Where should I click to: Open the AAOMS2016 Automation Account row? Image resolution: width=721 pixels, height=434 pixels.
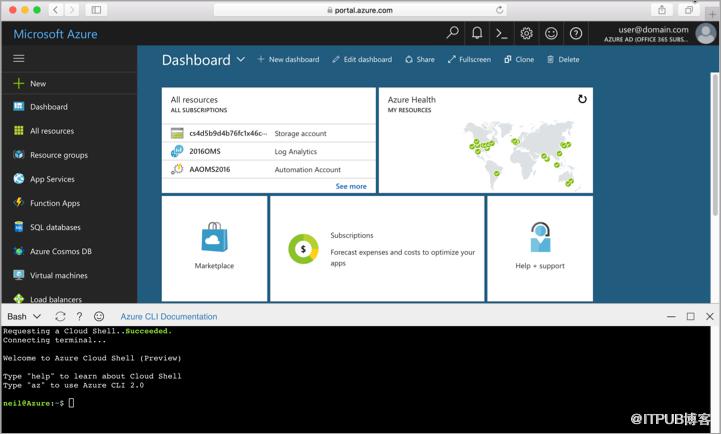(269, 169)
